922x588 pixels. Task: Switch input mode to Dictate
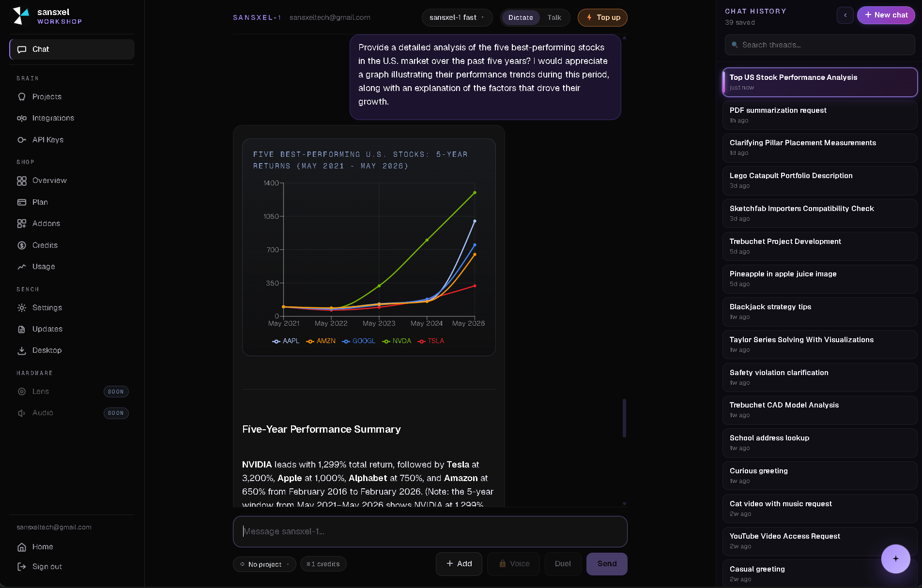521,17
